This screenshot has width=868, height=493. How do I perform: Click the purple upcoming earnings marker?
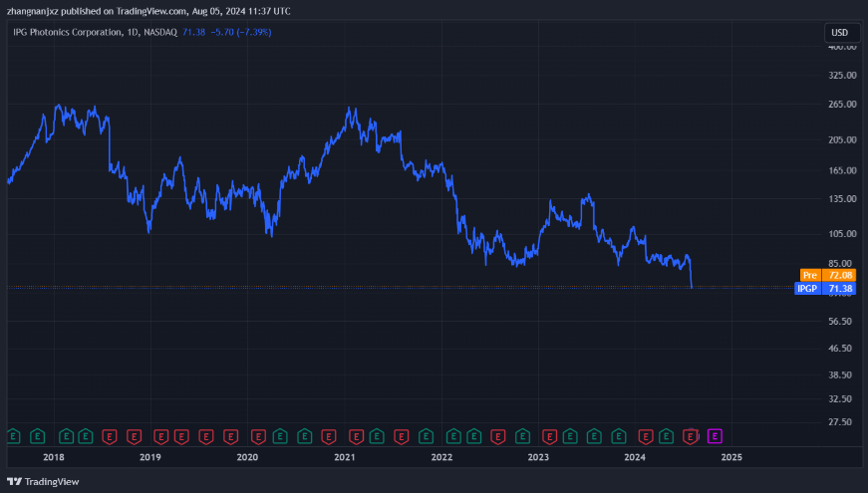tap(715, 436)
